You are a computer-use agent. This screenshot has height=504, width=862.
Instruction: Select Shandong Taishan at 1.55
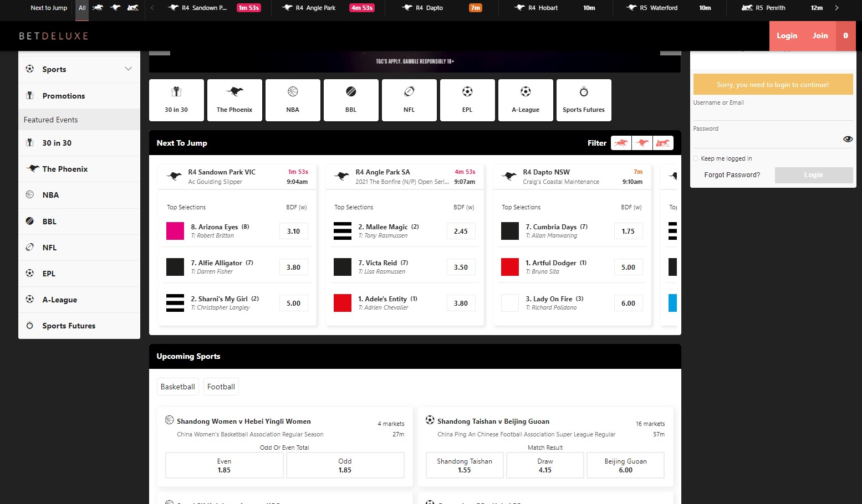pos(465,465)
